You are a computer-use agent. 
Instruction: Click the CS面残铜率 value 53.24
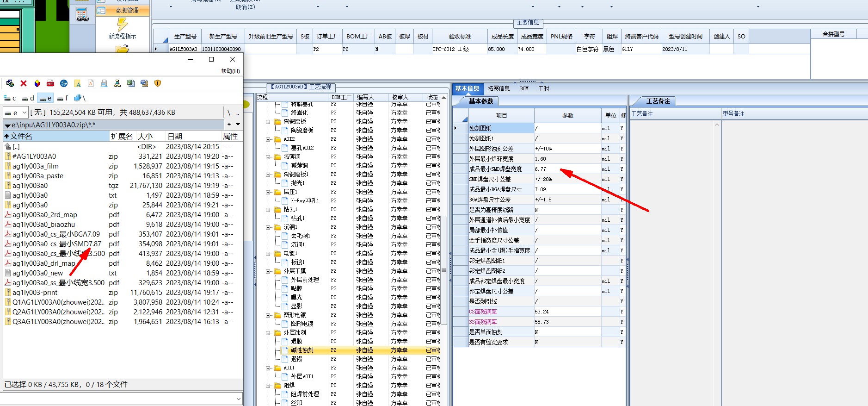point(567,312)
